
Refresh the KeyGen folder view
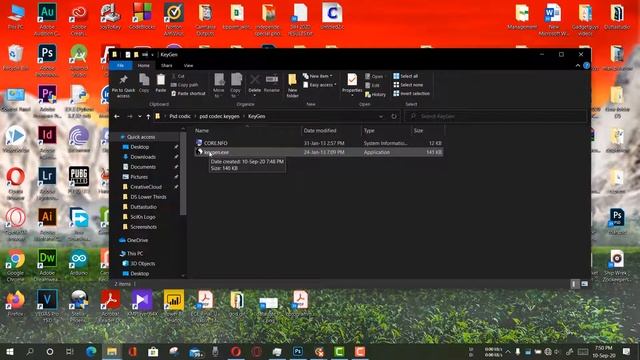coord(394,116)
